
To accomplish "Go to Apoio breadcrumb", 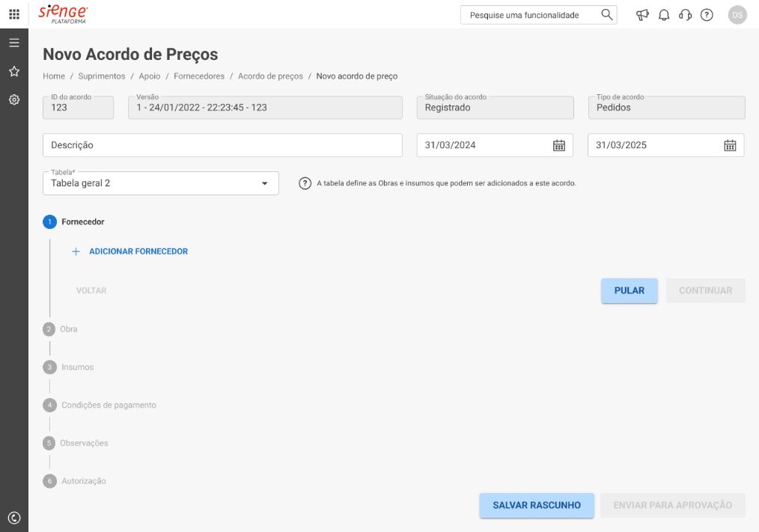I will [x=150, y=76].
